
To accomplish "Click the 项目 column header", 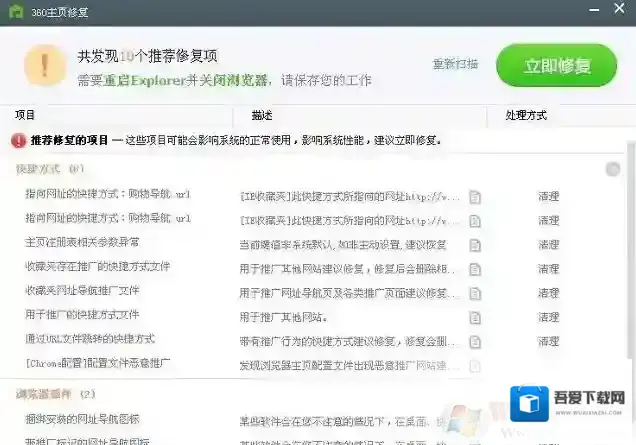I will (26, 115).
